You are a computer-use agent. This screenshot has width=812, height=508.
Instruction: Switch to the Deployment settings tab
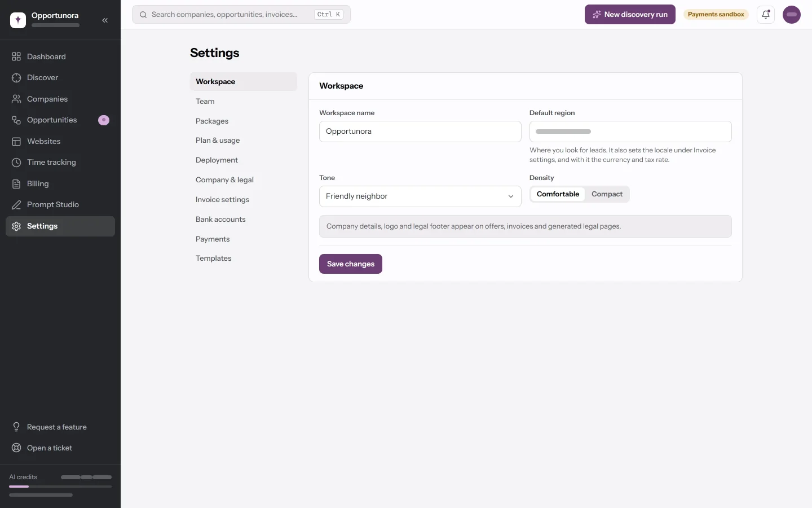tap(244, 160)
